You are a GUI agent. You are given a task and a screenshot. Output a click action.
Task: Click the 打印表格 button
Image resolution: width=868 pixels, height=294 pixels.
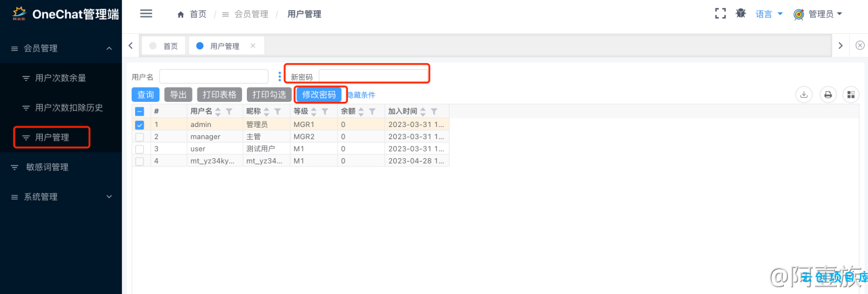(x=220, y=95)
